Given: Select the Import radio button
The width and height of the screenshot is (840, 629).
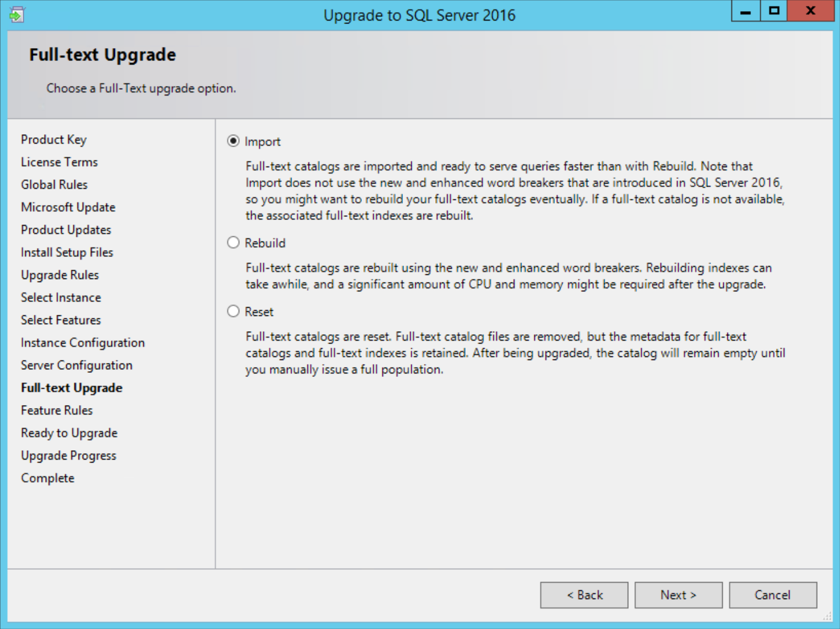Looking at the screenshot, I should coord(233,141).
